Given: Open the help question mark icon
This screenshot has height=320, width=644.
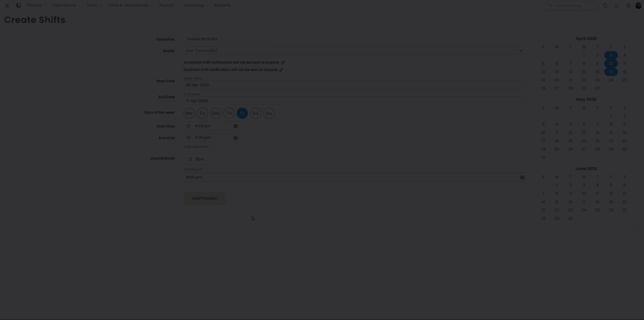Looking at the screenshot, I should (628, 6).
